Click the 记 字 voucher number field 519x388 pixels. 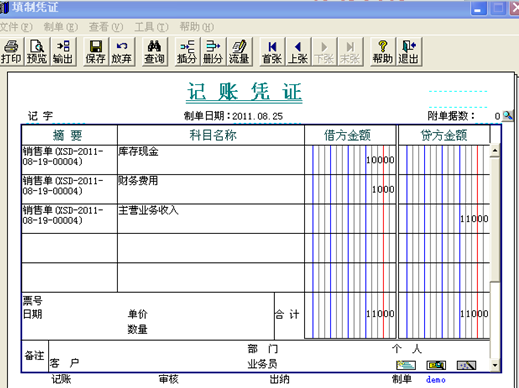click(40, 116)
